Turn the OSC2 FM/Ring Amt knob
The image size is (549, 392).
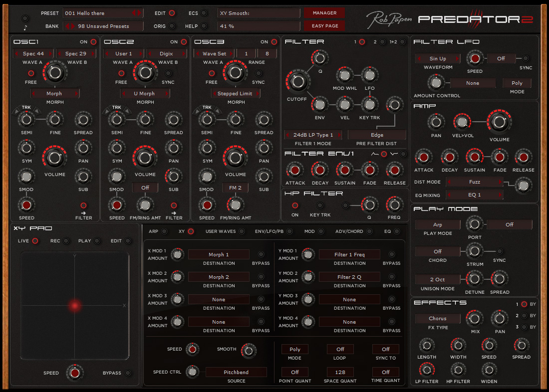[145, 204]
